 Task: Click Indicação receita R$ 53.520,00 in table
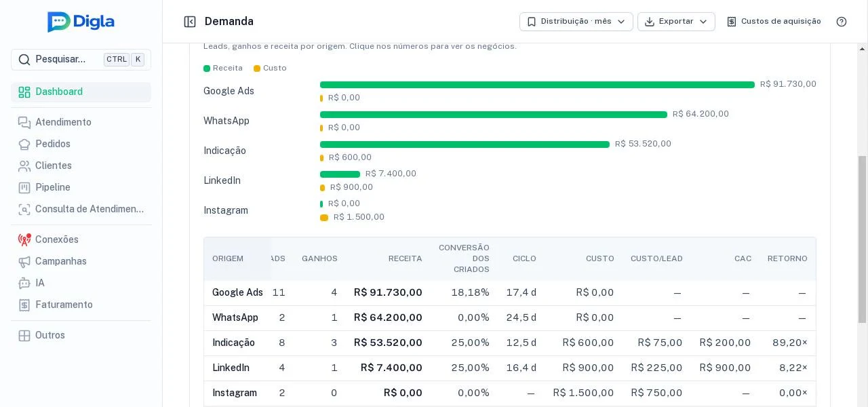(388, 343)
